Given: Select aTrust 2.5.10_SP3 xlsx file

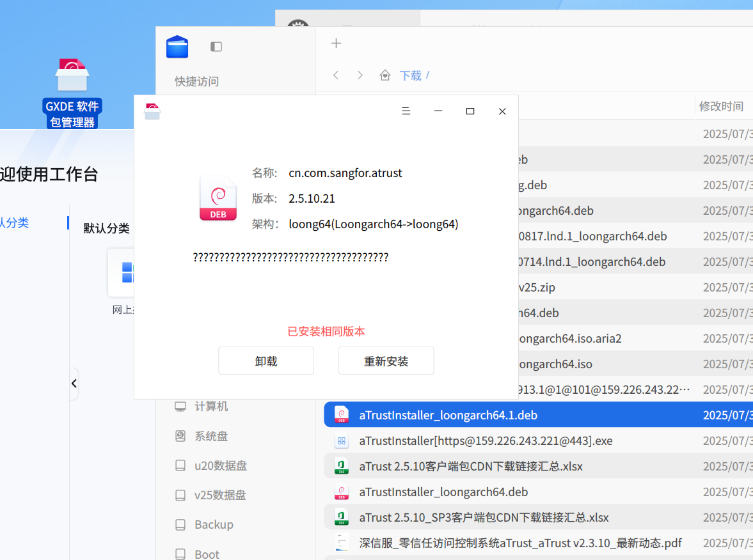Looking at the screenshot, I should click(x=538, y=517).
